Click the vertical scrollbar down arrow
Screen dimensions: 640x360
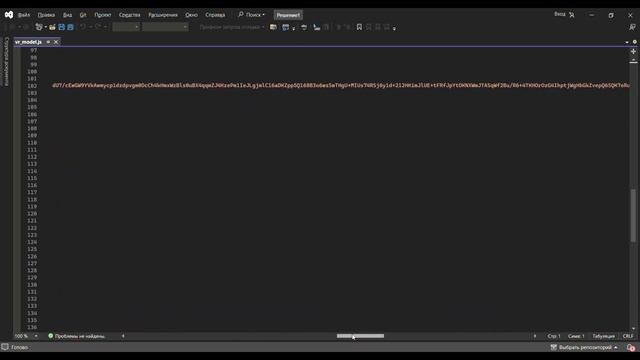(633, 329)
